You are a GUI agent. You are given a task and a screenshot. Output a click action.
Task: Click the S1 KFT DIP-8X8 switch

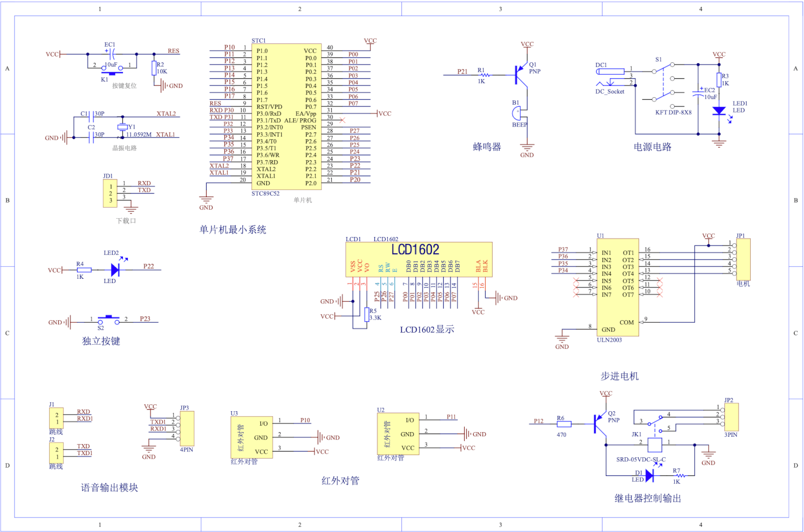pyautogui.click(x=663, y=82)
